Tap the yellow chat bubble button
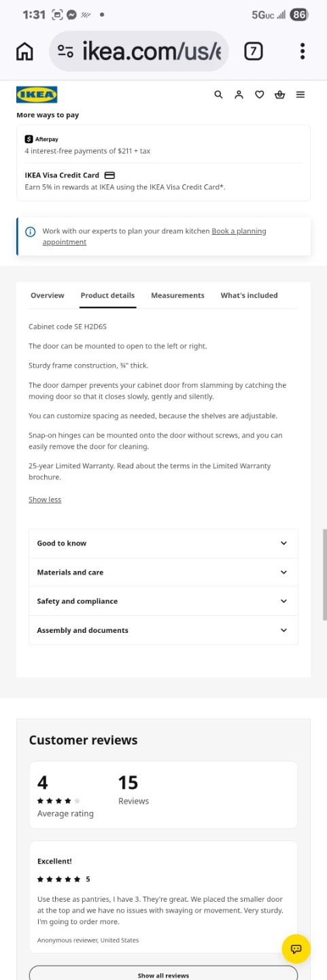The width and height of the screenshot is (327, 980). click(x=296, y=949)
